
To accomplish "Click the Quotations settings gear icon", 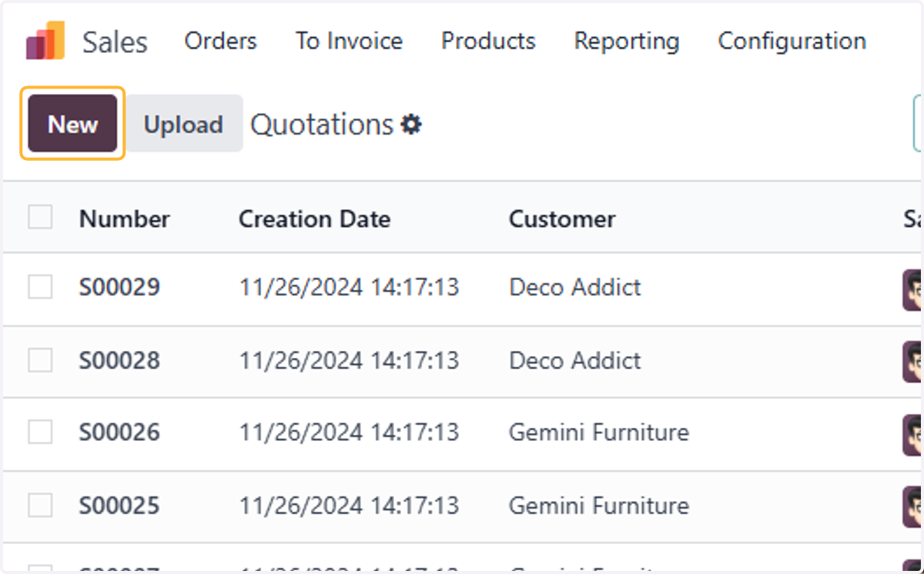I will [412, 125].
